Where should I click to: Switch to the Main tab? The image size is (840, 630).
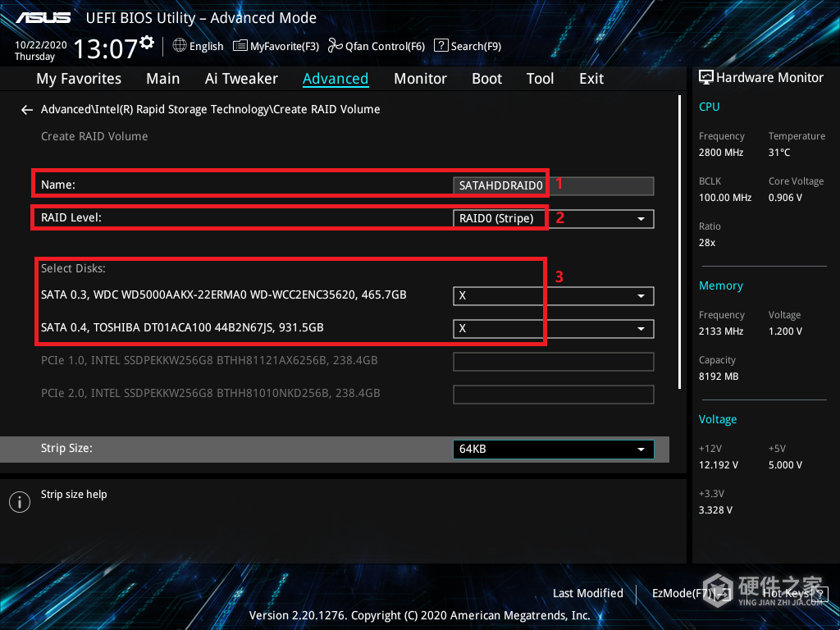tap(163, 79)
